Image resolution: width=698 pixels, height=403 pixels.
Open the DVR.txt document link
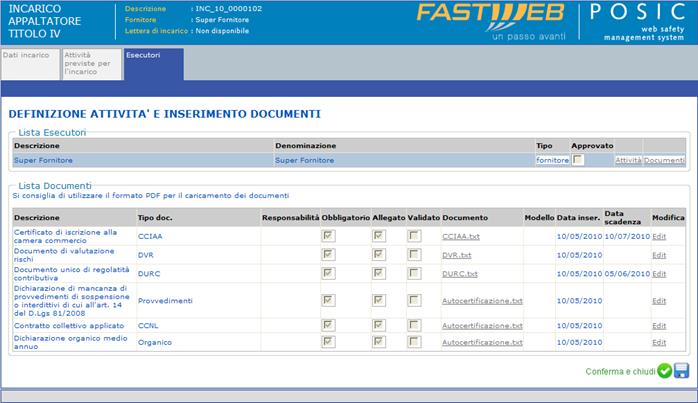coord(457,255)
